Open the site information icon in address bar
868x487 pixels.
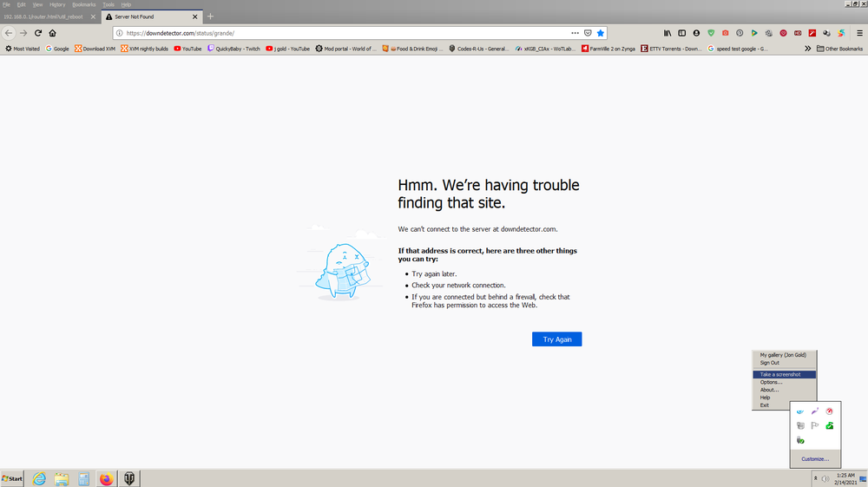click(x=119, y=33)
